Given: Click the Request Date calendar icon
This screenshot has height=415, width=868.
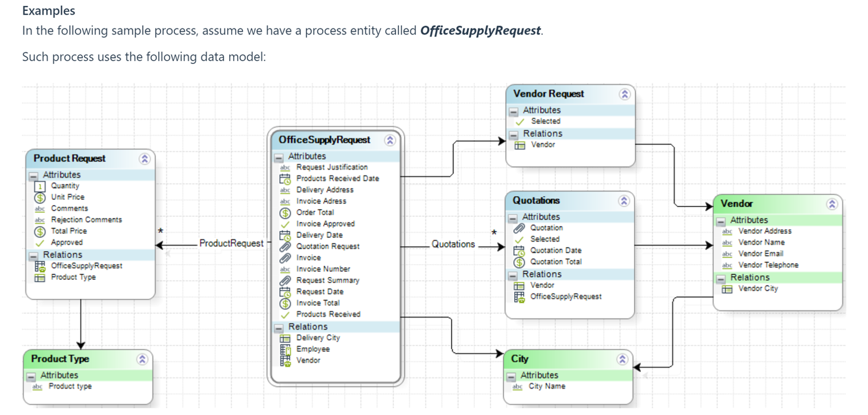Looking at the screenshot, I should (x=285, y=292).
